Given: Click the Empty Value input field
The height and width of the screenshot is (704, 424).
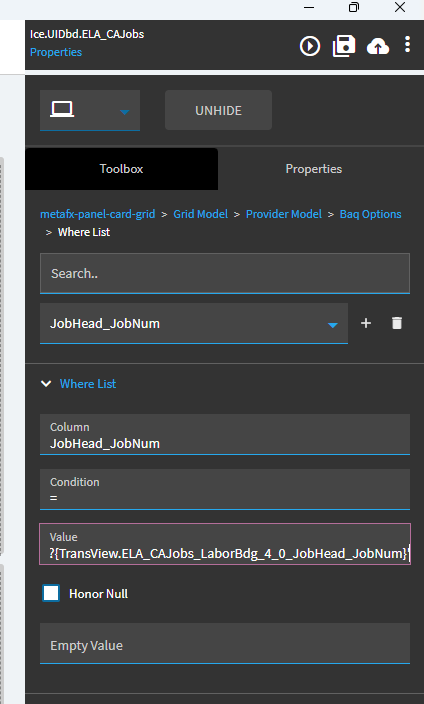Looking at the screenshot, I should (x=225, y=643).
